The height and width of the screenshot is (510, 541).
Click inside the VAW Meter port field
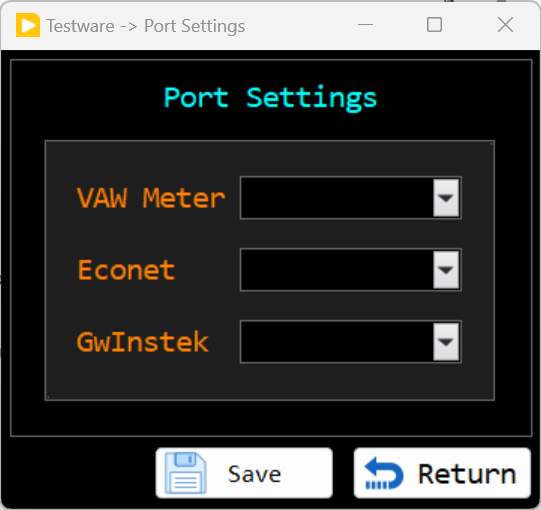[337, 198]
